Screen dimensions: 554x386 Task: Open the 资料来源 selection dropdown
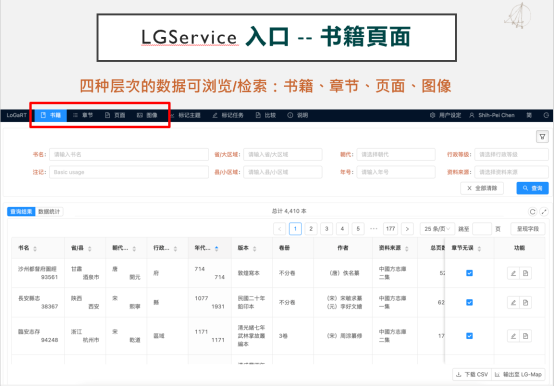click(511, 172)
